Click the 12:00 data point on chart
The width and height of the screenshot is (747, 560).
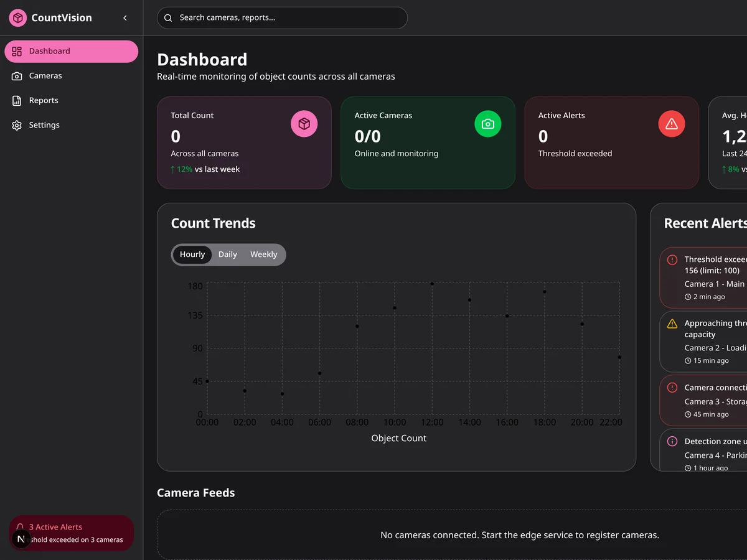pos(432,284)
